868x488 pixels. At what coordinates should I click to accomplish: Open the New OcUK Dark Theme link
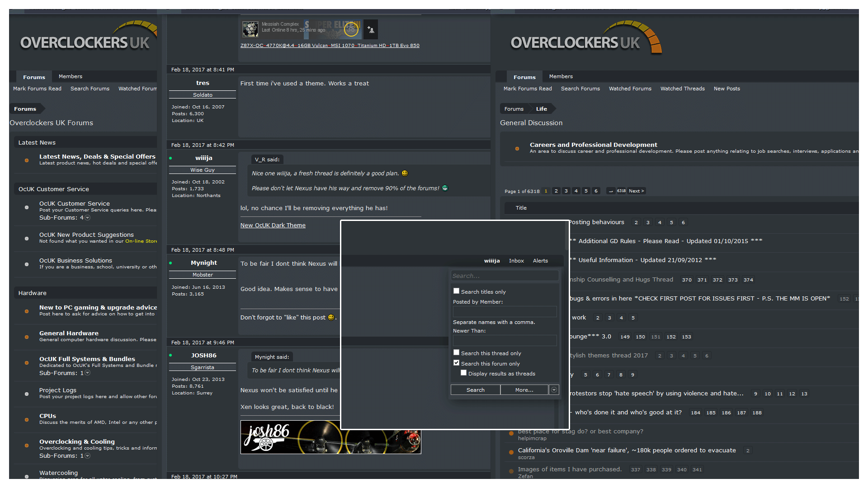pyautogui.click(x=273, y=225)
